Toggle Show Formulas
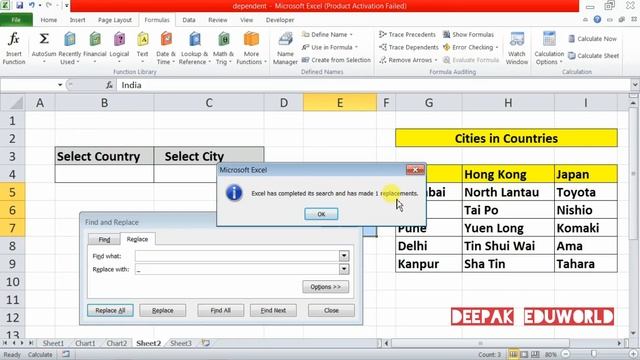The height and width of the screenshot is (360, 640). click(x=469, y=35)
